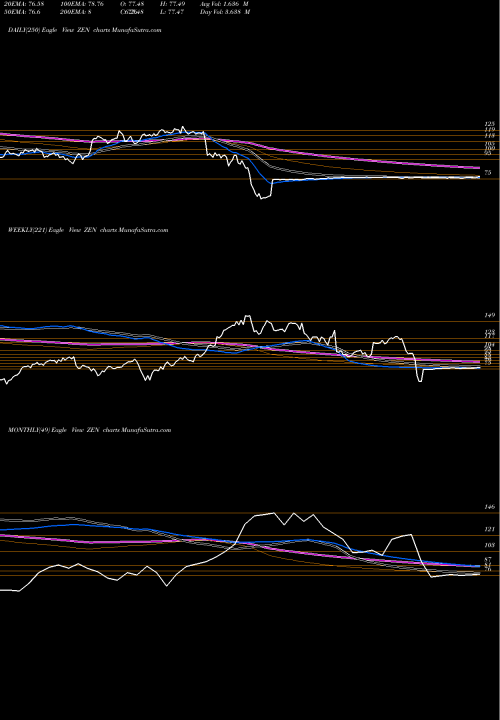The width and height of the screenshot is (500, 720).
Task: Click the 75 price label on daily chart
Action: (488, 173)
